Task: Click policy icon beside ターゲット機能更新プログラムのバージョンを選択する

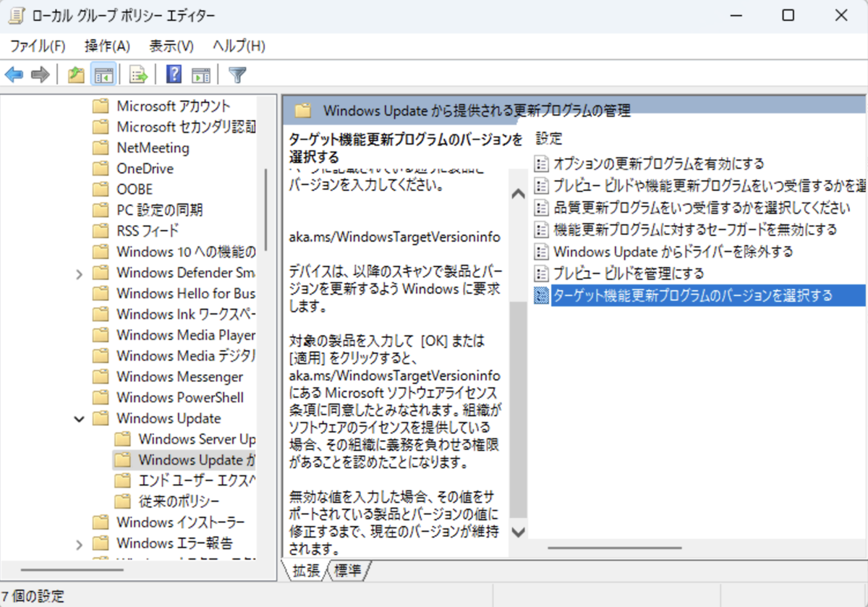Action: click(541, 295)
